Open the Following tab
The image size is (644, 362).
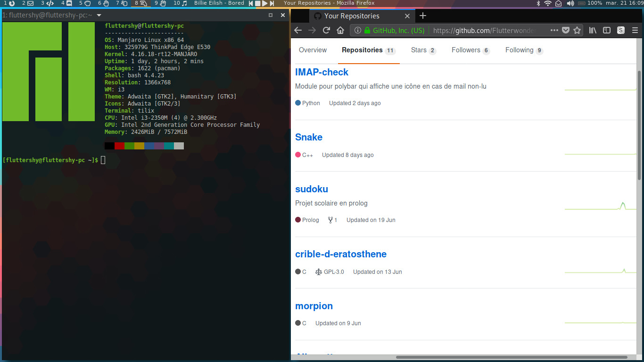click(524, 50)
